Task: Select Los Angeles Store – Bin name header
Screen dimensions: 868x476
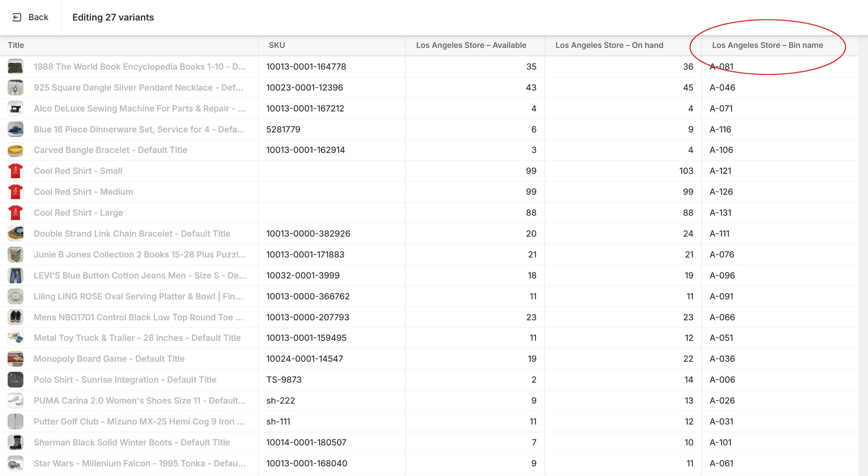Action: click(x=780, y=45)
